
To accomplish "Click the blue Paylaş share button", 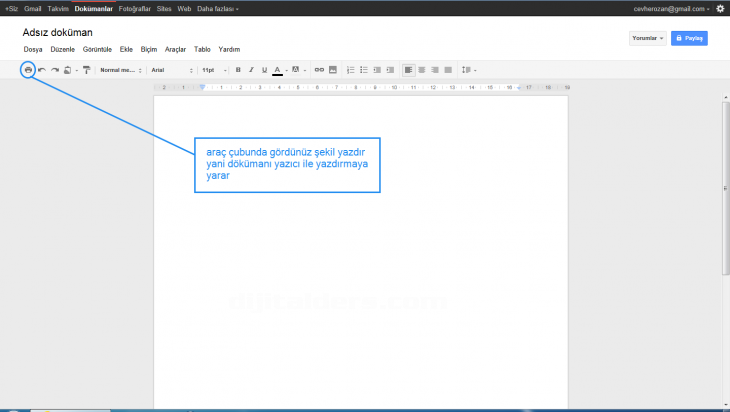I will (x=689, y=38).
